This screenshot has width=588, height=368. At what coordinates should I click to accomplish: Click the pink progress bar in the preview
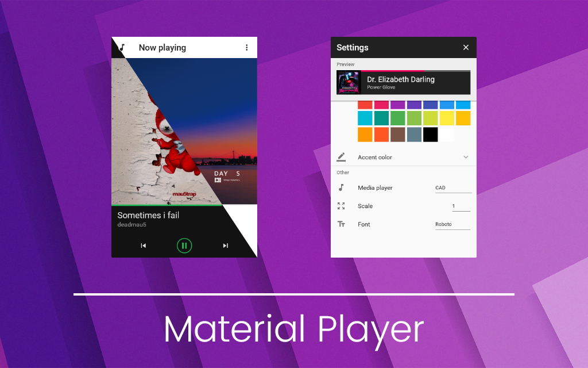[392, 71]
